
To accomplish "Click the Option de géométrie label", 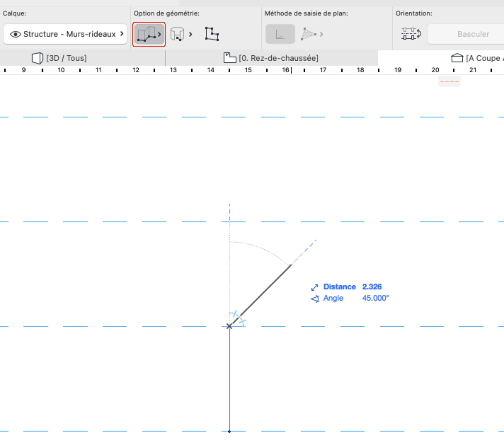I will point(166,13).
